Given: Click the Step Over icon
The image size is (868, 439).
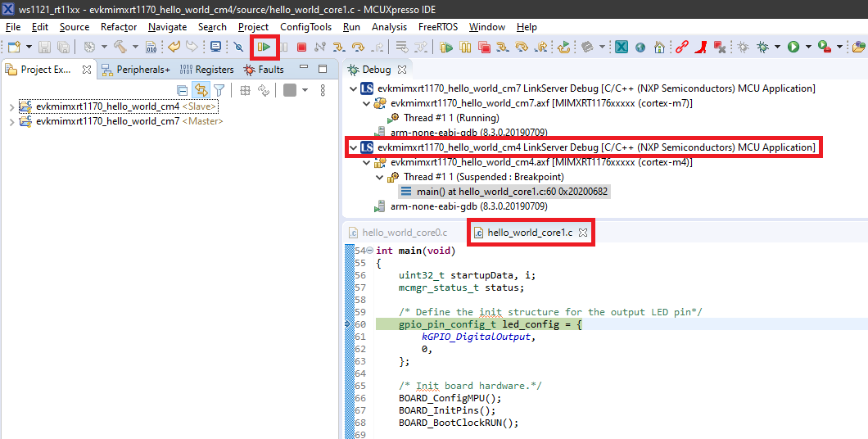Looking at the screenshot, I should click(x=357, y=48).
